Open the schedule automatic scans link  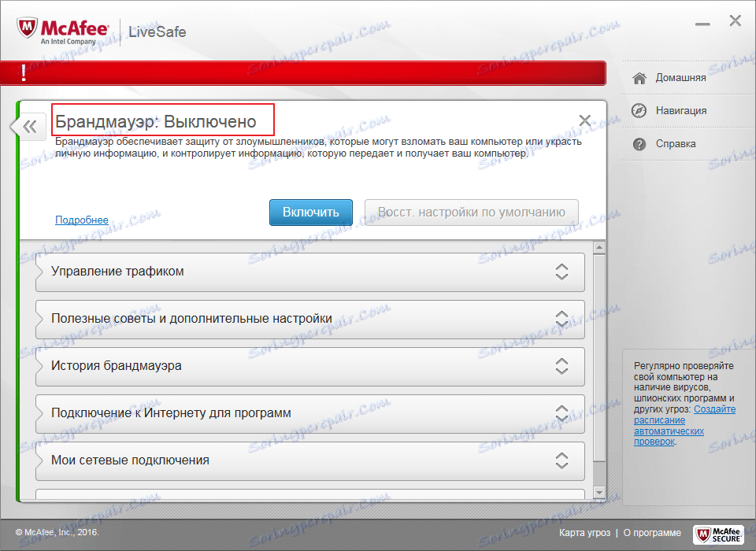pos(684,425)
